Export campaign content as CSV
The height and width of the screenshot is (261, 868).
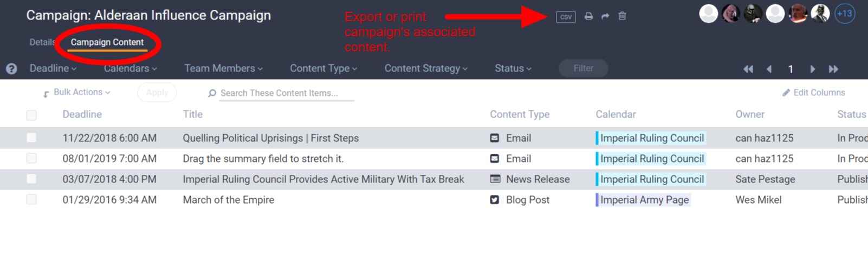(x=566, y=17)
